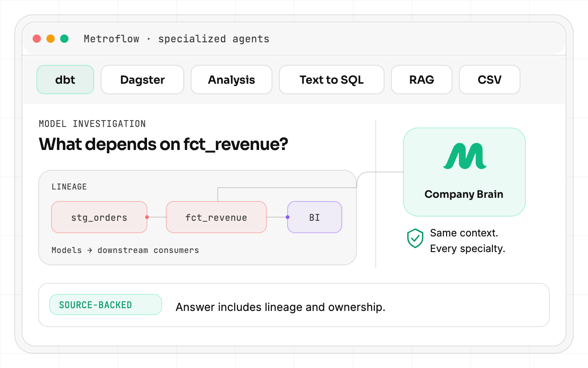The image size is (588, 368).
Task: Click the green Metroflow M logo
Action: click(464, 155)
